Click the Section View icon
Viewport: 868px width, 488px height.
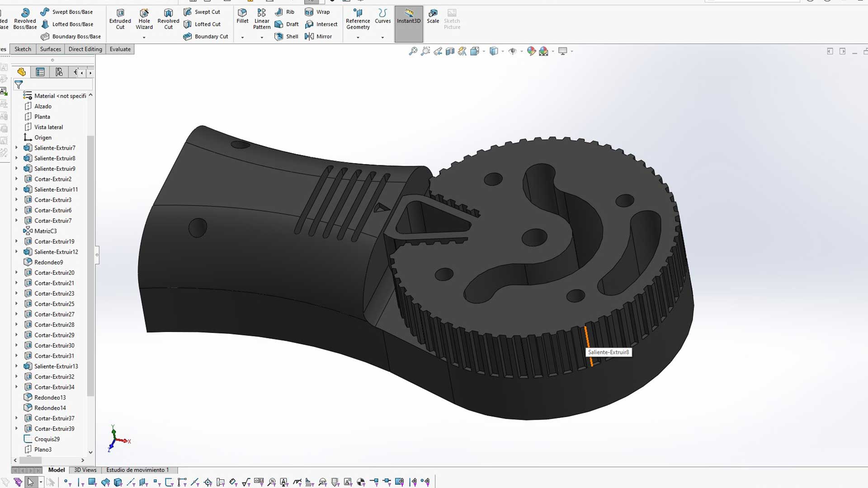[x=450, y=51]
